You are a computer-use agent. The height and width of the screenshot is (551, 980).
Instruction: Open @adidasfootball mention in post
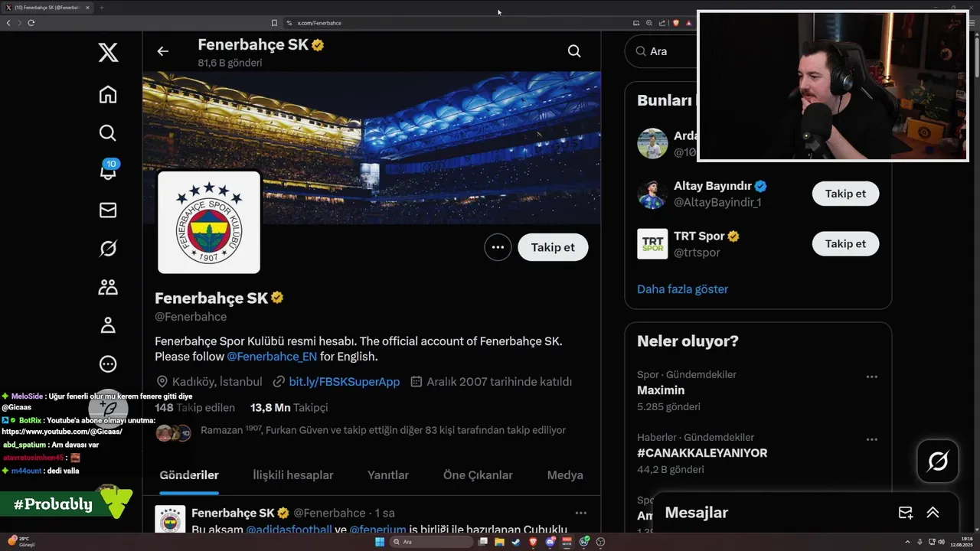(289, 530)
